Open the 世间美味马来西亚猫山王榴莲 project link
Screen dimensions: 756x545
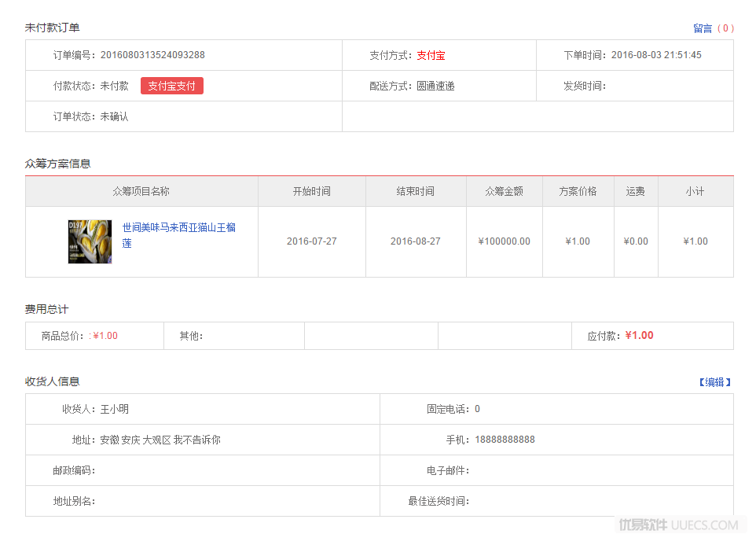tap(179, 235)
